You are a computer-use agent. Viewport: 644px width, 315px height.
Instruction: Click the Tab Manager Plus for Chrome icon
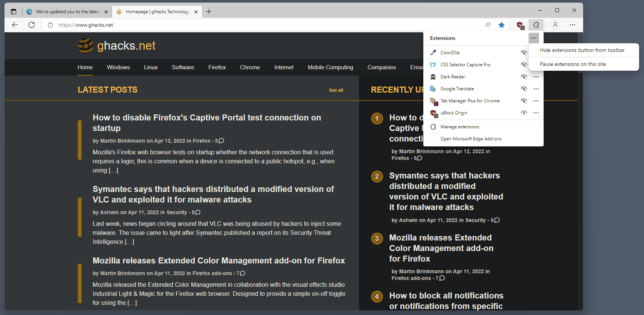coord(433,101)
